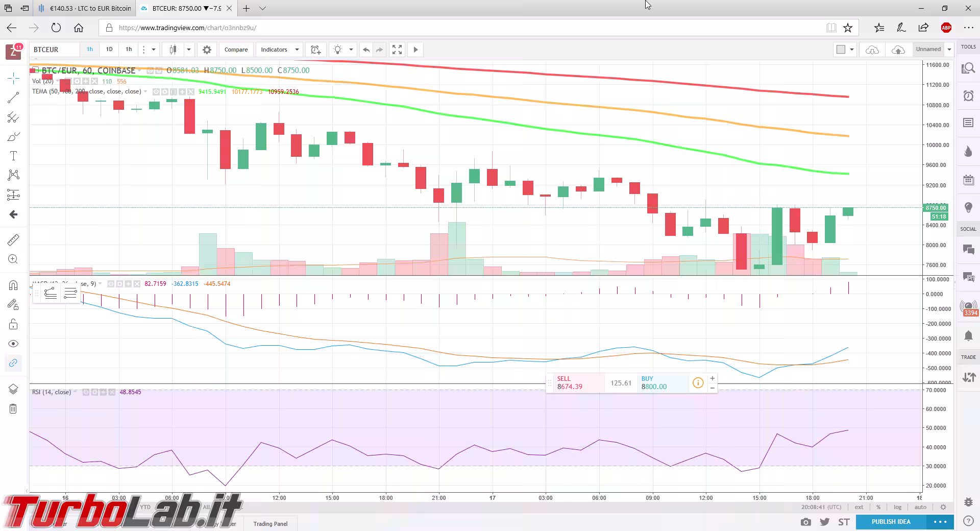Select the trend line drawing tool
The width and height of the screenshot is (980, 531).
[x=13, y=98]
